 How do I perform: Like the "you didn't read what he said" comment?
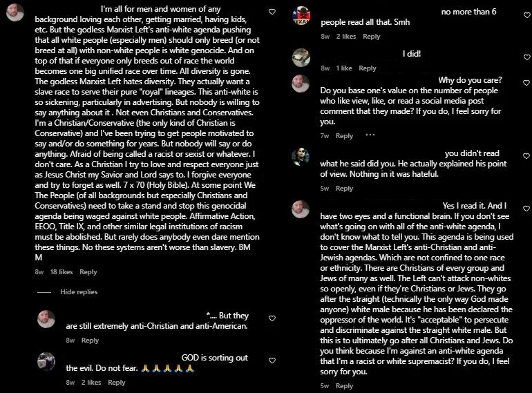coord(526,155)
